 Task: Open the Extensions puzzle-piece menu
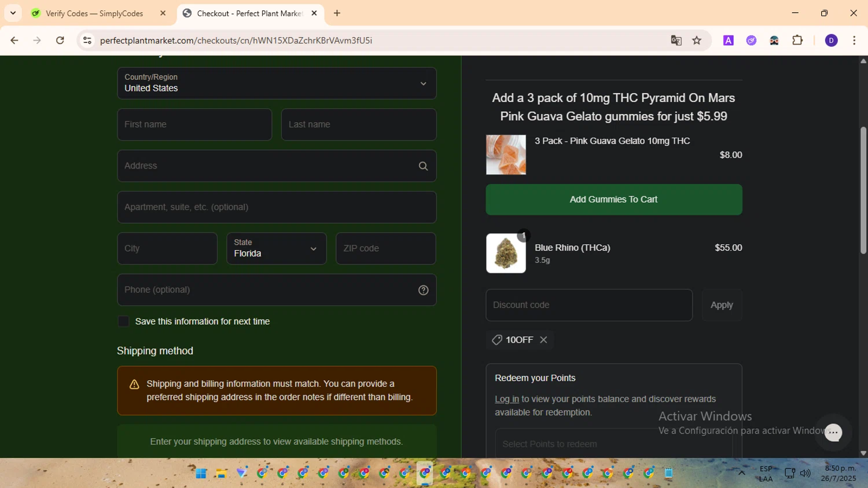click(x=797, y=41)
